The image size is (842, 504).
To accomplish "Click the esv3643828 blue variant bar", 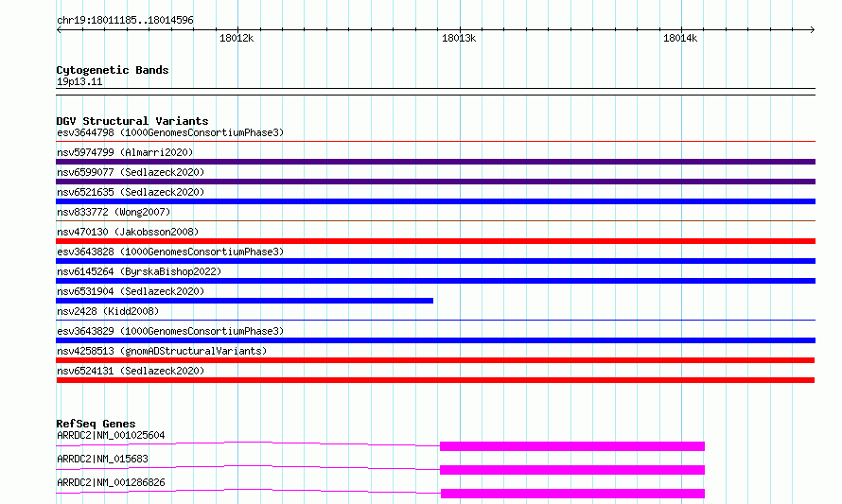I will (435, 261).
